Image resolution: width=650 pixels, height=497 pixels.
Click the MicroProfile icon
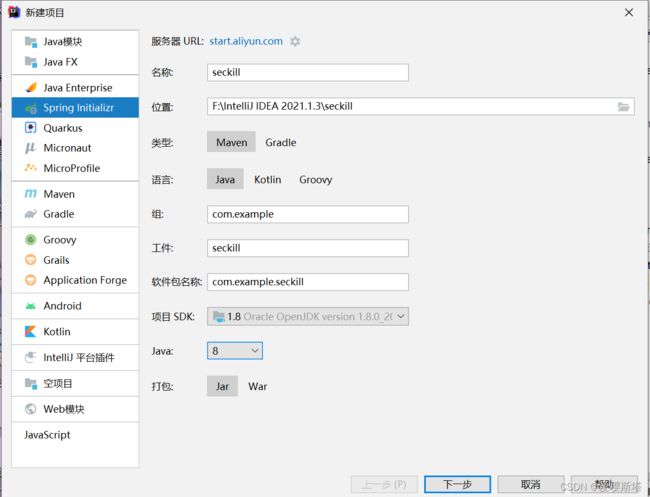(x=31, y=168)
